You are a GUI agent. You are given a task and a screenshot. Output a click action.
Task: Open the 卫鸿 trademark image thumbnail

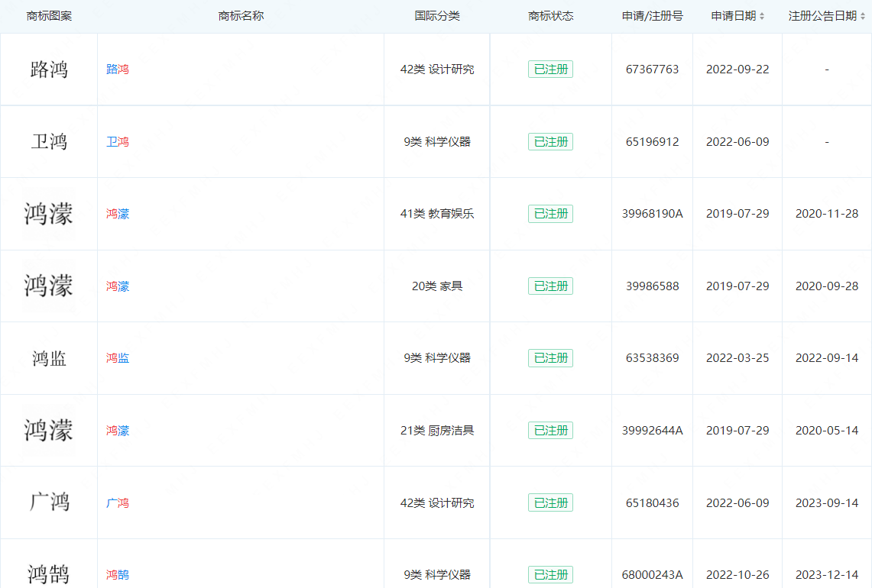click(x=49, y=142)
